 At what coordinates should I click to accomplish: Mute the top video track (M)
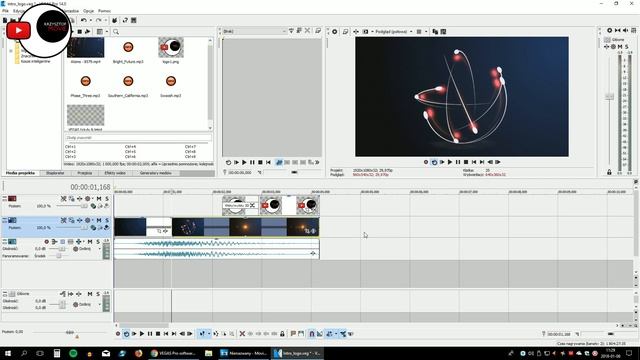(x=99, y=199)
